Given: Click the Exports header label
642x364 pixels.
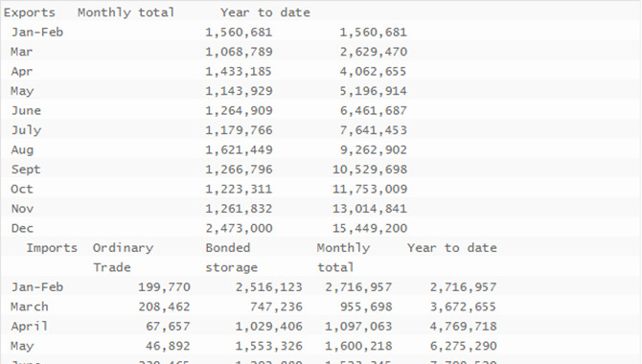Looking at the screenshot, I should point(29,12).
